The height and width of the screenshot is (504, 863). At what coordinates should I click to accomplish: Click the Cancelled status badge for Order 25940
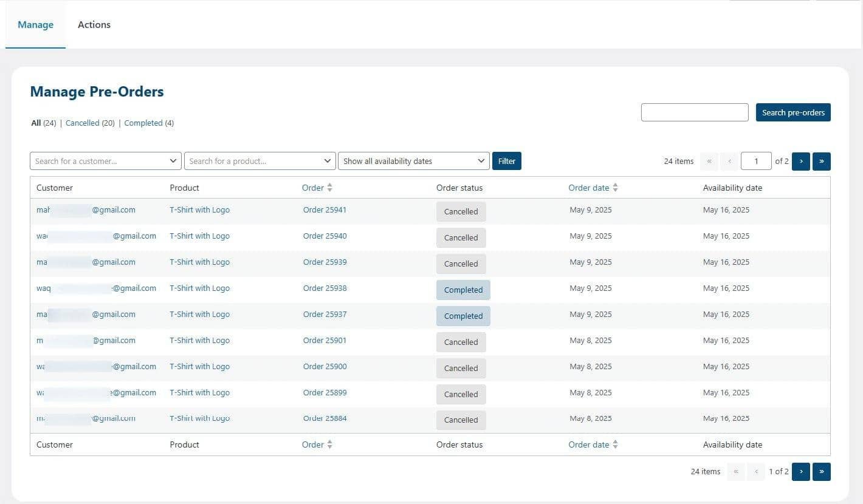tap(461, 238)
